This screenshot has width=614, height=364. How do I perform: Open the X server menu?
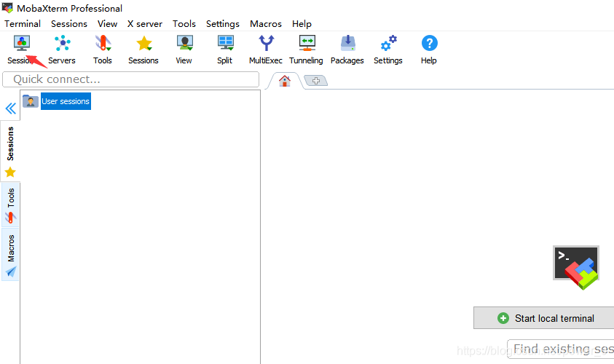(144, 24)
